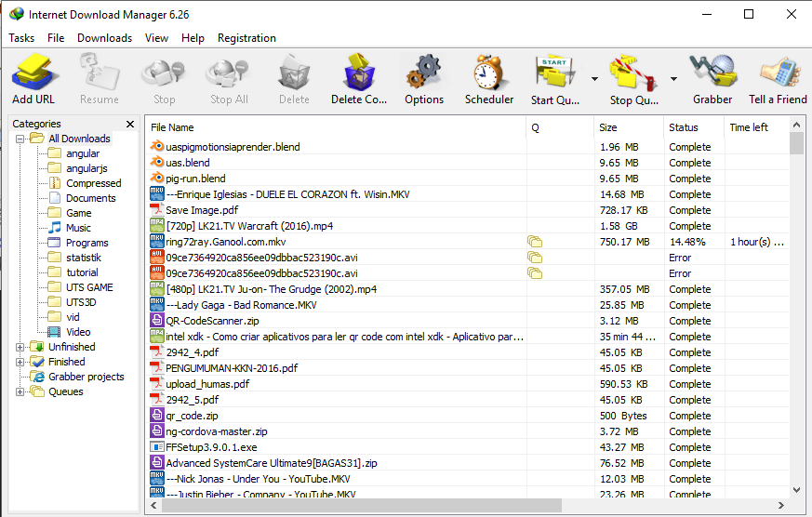Click the Add URL toolbar icon
This screenshot has width=812, height=517.
pyautogui.click(x=33, y=73)
